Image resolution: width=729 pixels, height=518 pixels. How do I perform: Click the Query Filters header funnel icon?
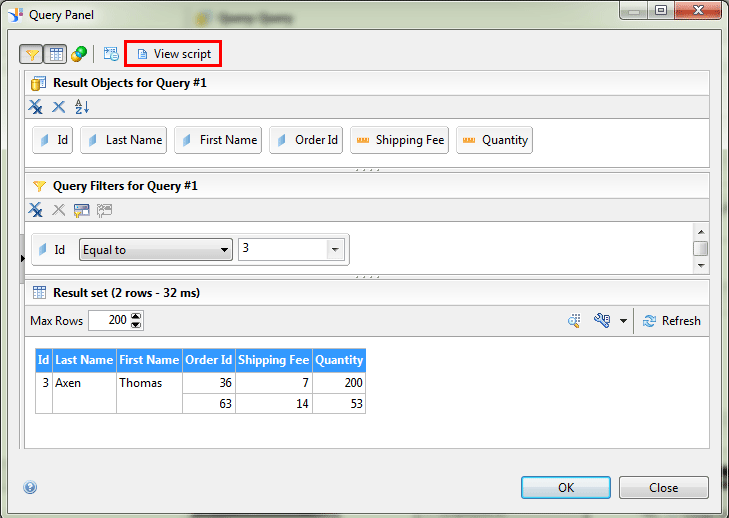pyautogui.click(x=39, y=186)
